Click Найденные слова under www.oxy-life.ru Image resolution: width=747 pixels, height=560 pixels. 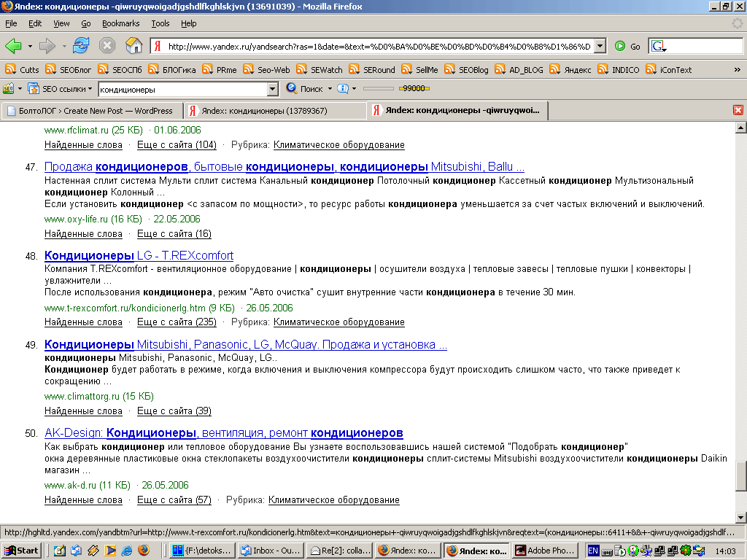83,234
